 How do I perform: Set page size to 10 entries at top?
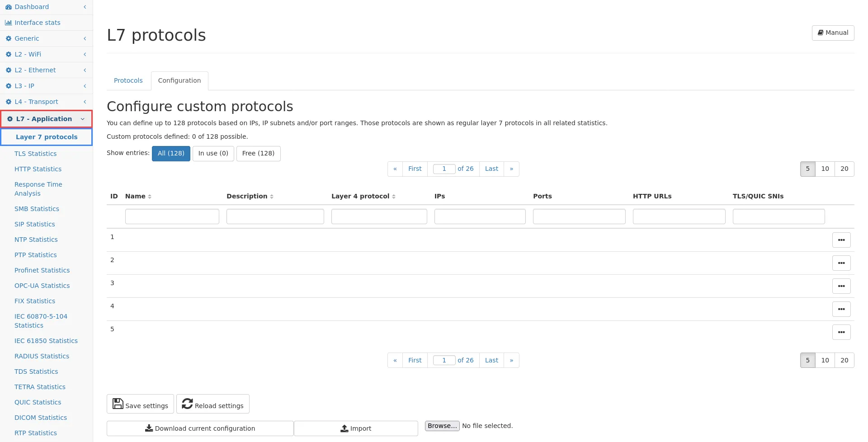click(825, 169)
